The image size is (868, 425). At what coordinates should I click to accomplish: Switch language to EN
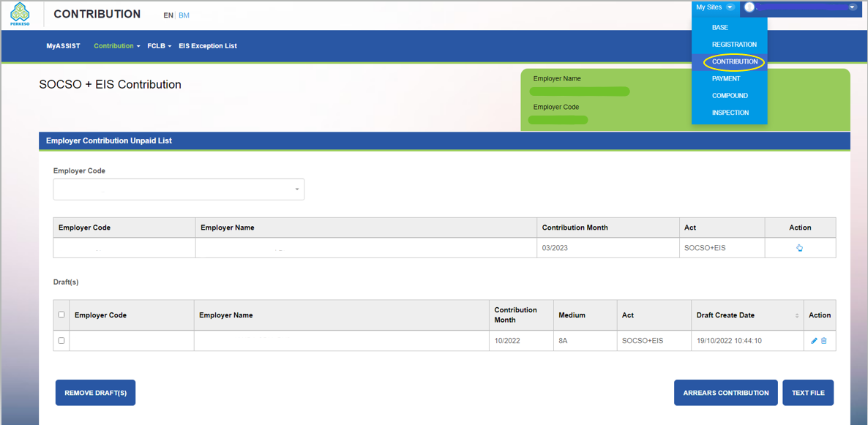(x=168, y=15)
